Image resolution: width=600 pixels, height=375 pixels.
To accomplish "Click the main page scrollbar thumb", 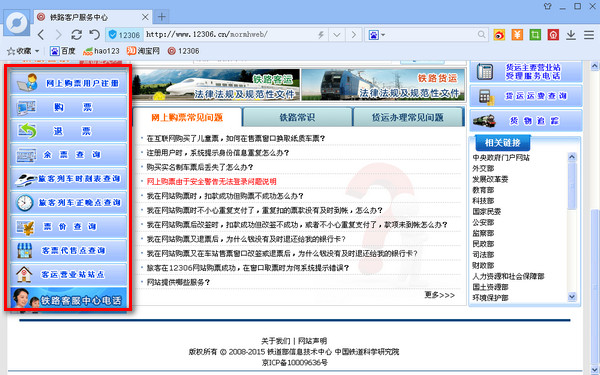I will (x=595, y=287).
